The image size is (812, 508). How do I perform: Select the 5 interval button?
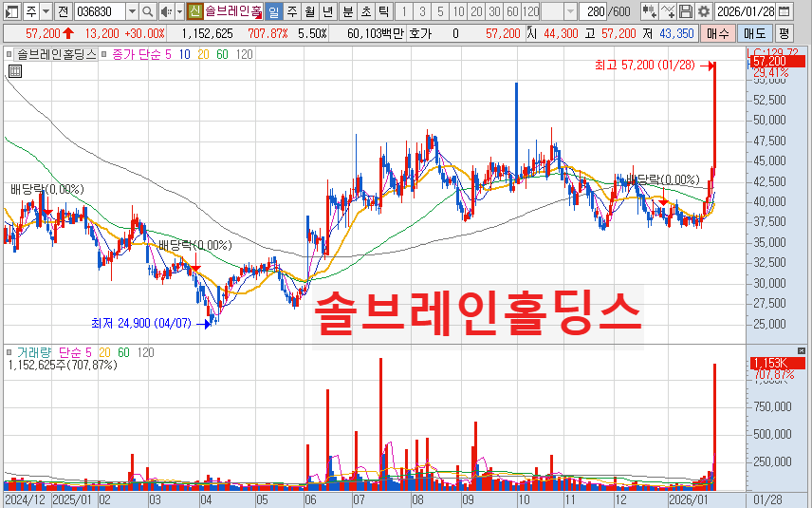441,11
